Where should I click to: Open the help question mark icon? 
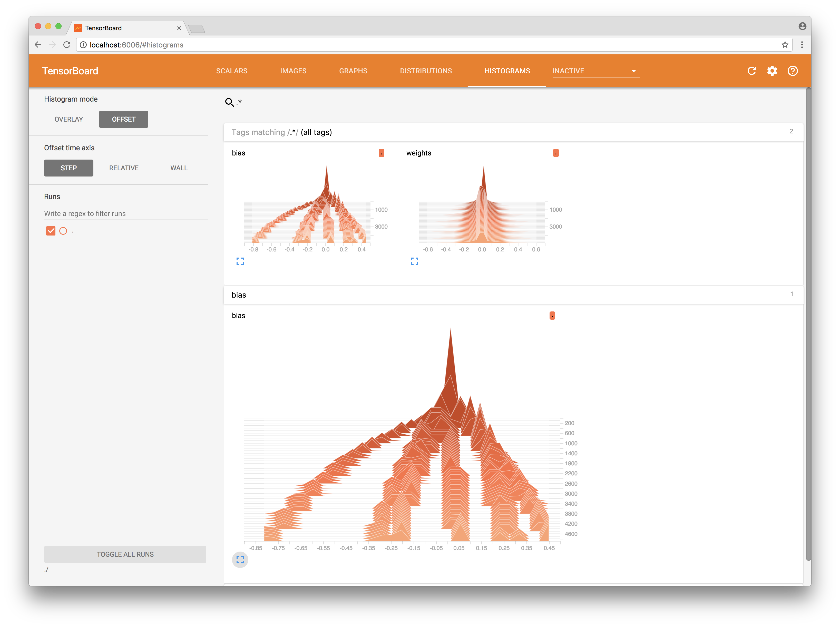click(x=793, y=71)
